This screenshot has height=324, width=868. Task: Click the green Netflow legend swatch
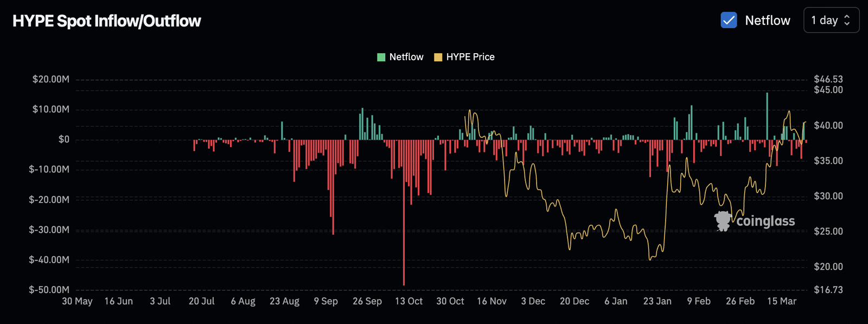(x=381, y=57)
